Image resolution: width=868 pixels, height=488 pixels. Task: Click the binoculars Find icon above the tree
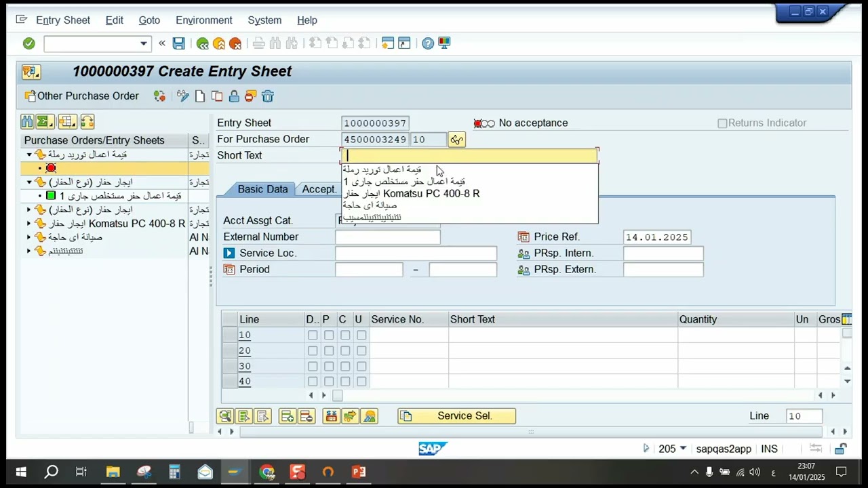click(x=27, y=122)
